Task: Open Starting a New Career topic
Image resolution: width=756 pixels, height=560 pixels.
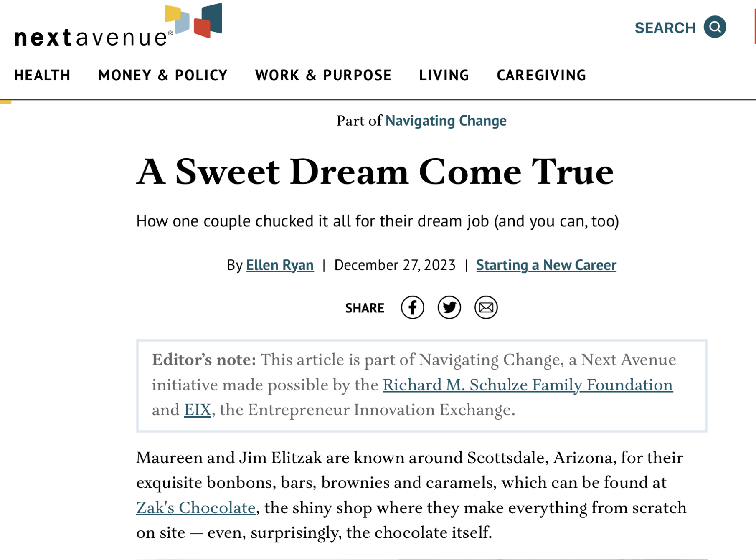Action: (546, 265)
